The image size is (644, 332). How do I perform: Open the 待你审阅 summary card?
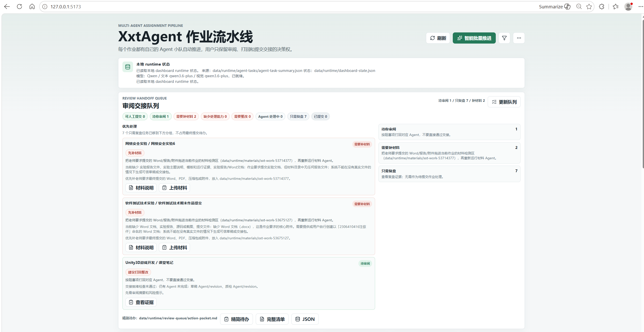pyautogui.click(x=449, y=132)
